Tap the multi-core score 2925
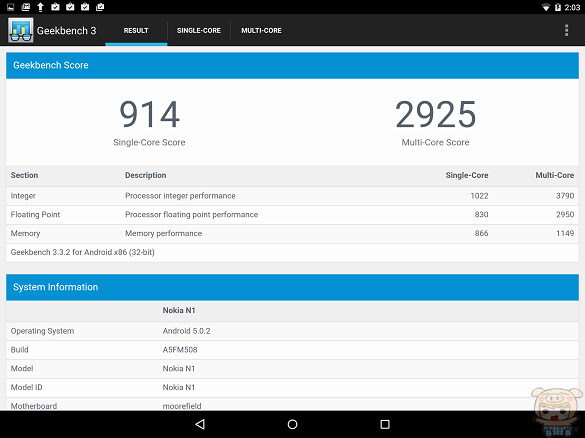 tap(435, 114)
